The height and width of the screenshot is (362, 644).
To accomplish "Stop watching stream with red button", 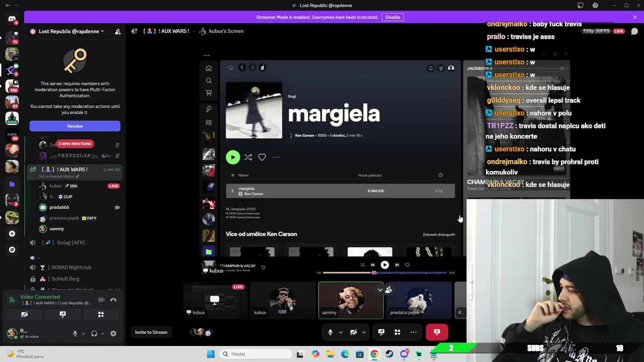I will (x=437, y=332).
